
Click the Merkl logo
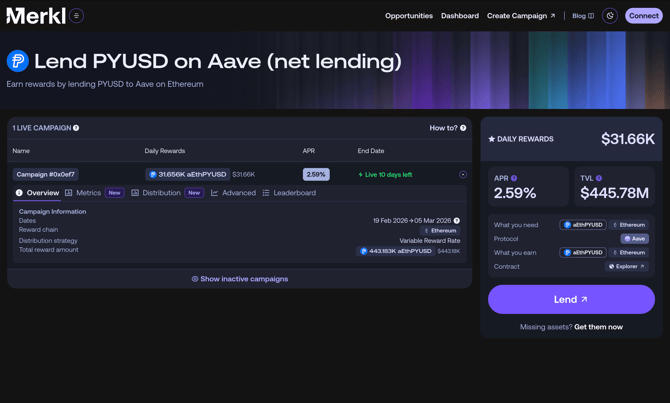(x=36, y=16)
